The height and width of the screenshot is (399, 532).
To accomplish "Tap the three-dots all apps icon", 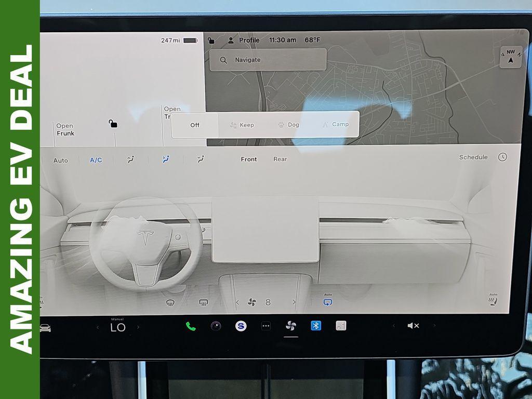I will [266, 326].
